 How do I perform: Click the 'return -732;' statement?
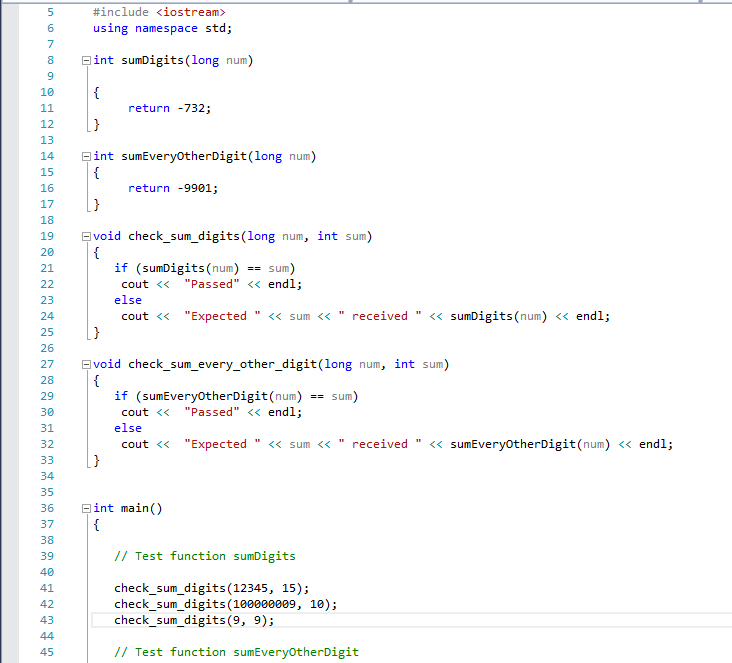(x=169, y=108)
